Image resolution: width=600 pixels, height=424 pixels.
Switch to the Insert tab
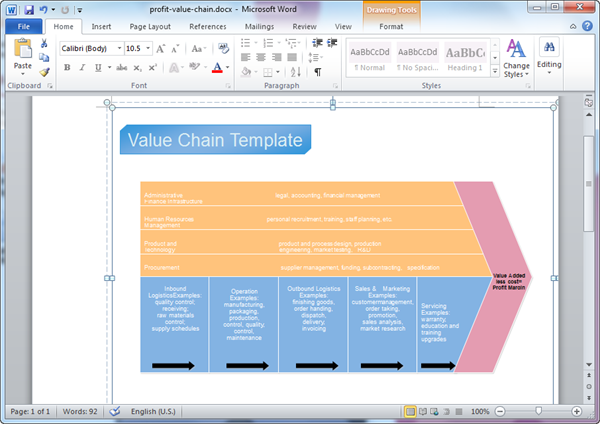pyautogui.click(x=101, y=27)
